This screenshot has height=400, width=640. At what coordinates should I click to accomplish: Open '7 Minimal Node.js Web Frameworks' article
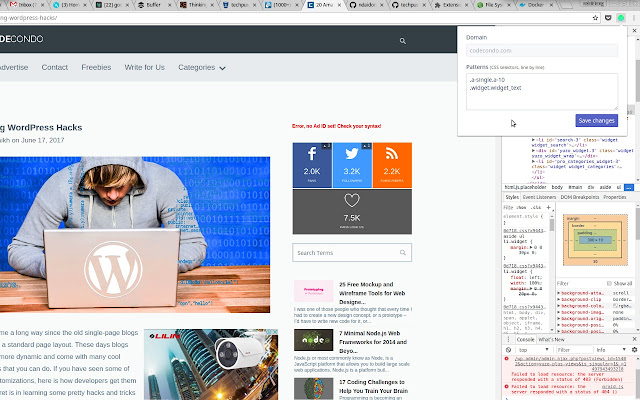point(373,342)
